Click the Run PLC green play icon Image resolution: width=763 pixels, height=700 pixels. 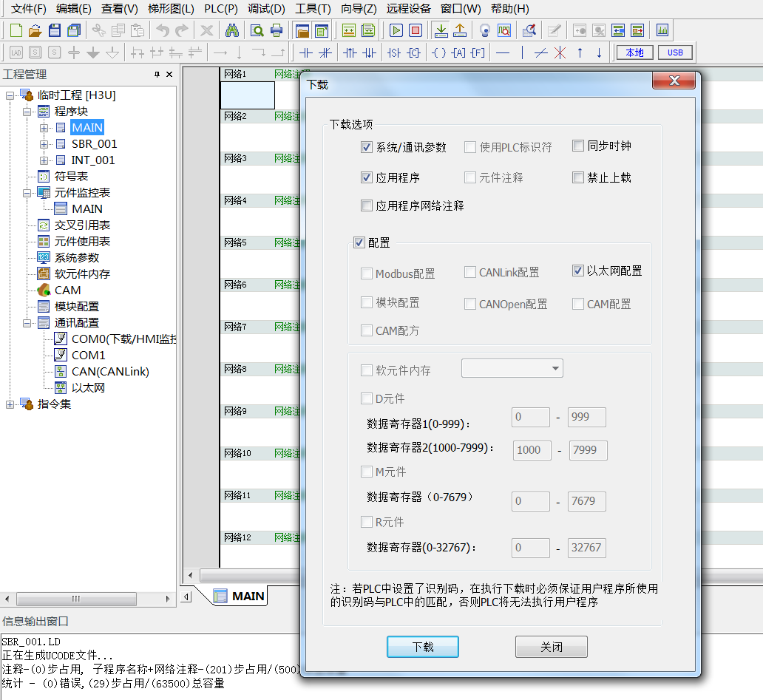point(396,30)
